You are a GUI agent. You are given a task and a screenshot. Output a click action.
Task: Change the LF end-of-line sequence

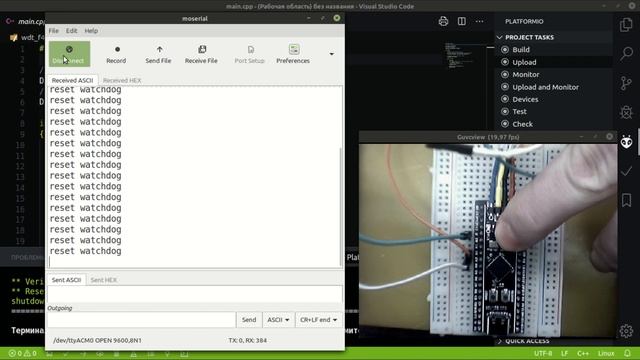tap(564, 353)
